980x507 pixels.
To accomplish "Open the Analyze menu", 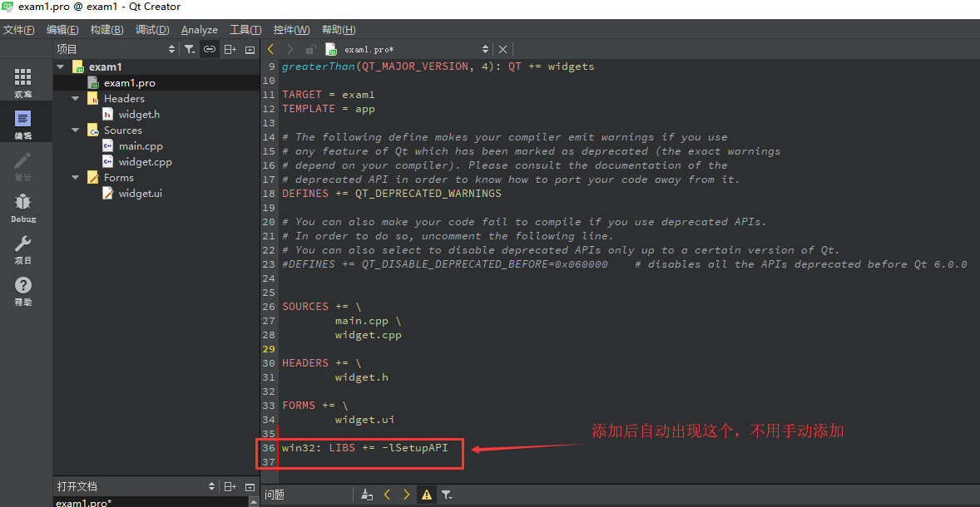I will [199, 29].
